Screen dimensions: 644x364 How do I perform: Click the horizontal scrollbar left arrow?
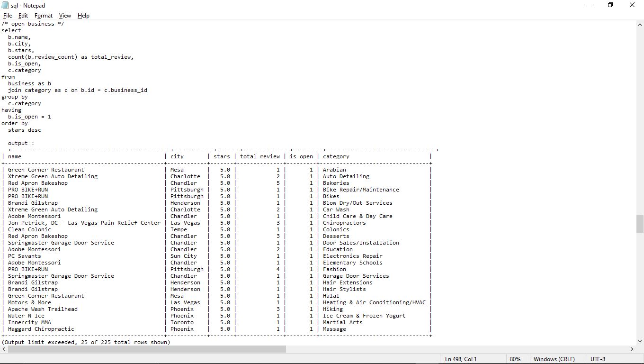click(4, 349)
